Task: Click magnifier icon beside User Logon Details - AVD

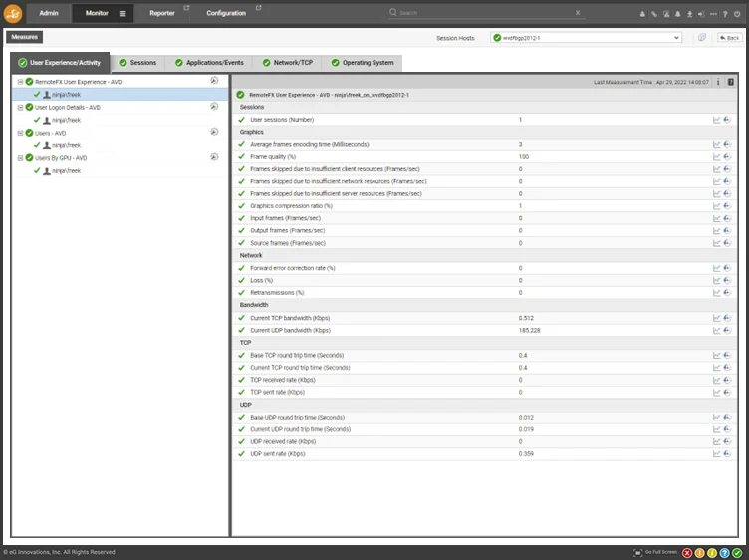Action: (x=214, y=106)
